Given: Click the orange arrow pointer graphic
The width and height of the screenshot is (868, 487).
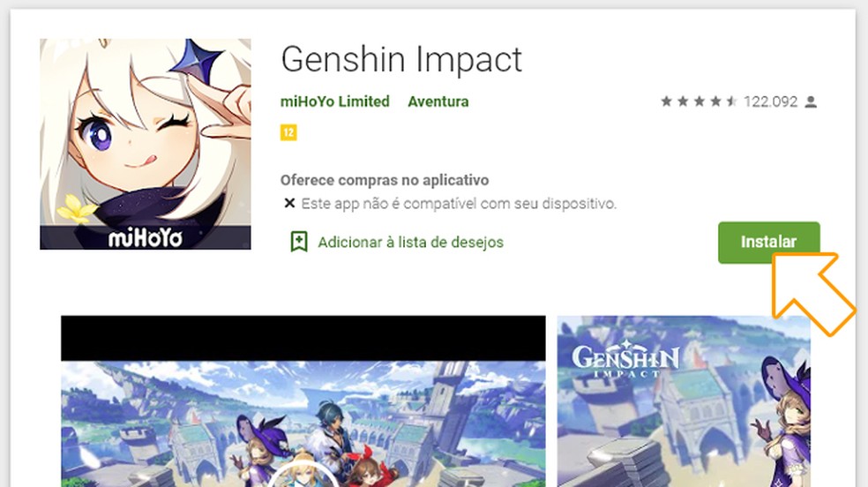Looking at the screenshot, I should coord(812,293).
